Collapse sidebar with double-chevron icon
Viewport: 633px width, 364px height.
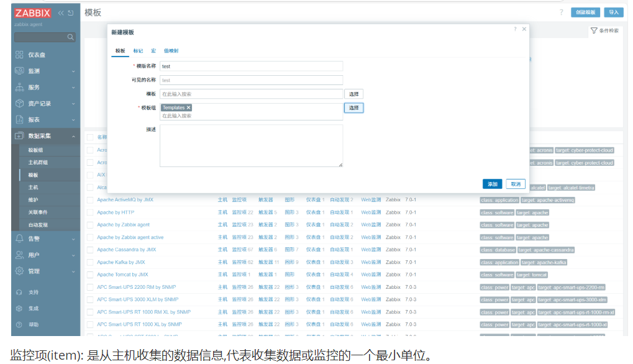click(x=61, y=13)
